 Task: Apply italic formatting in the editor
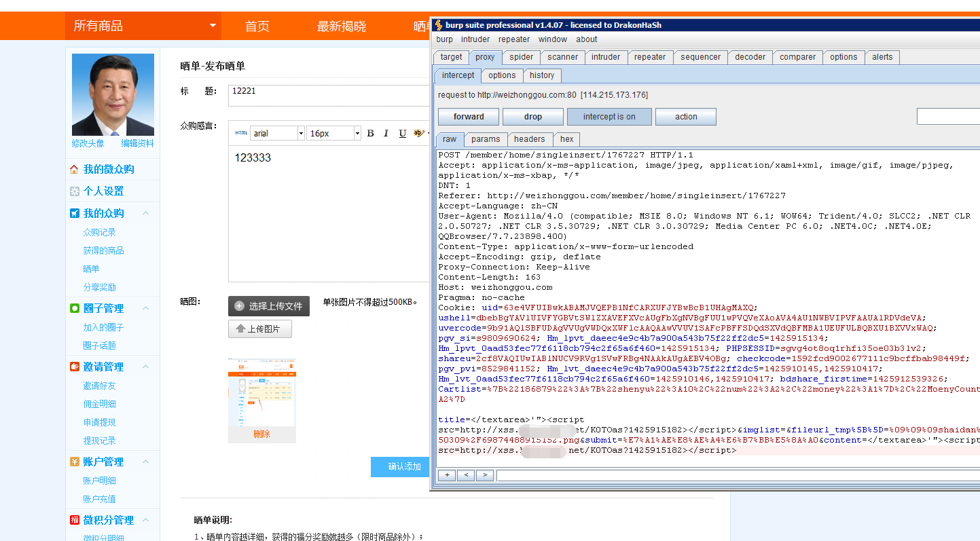tap(386, 133)
